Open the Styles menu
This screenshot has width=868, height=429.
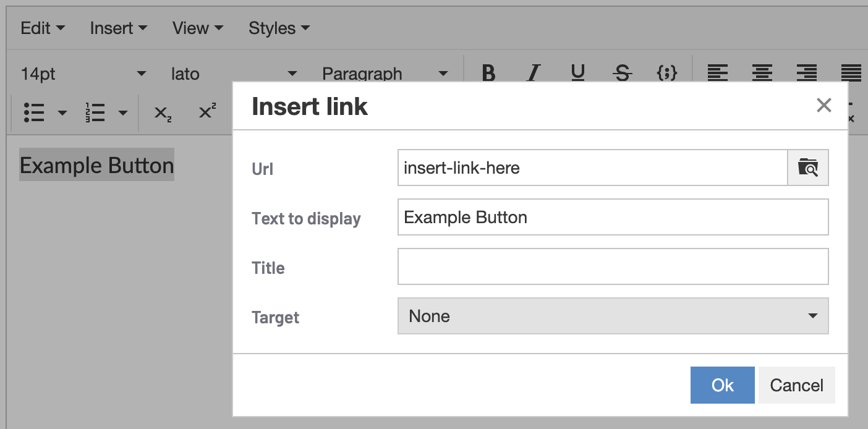pyautogui.click(x=279, y=28)
